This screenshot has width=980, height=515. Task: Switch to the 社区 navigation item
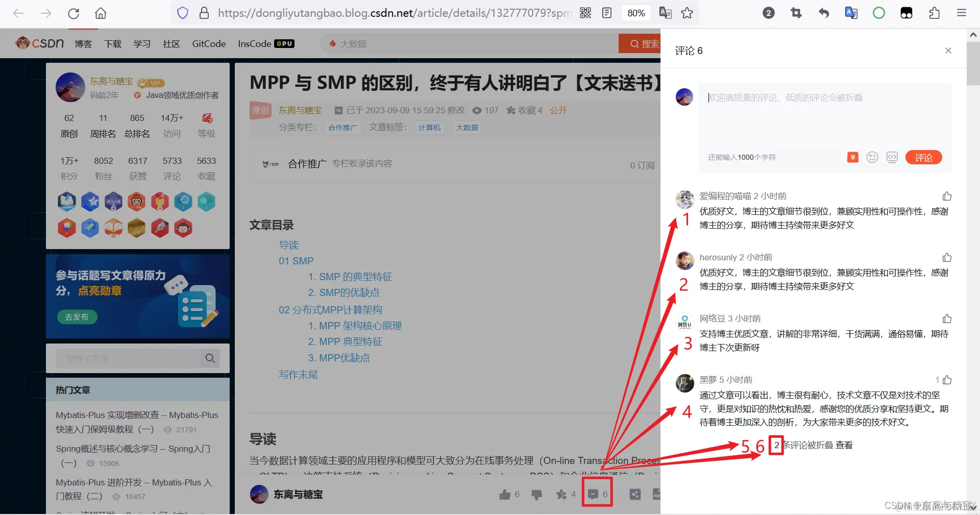click(171, 43)
